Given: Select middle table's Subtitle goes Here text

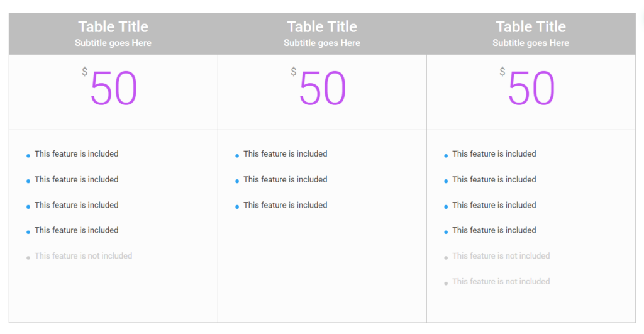Looking at the screenshot, I should (x=322, y=43).
